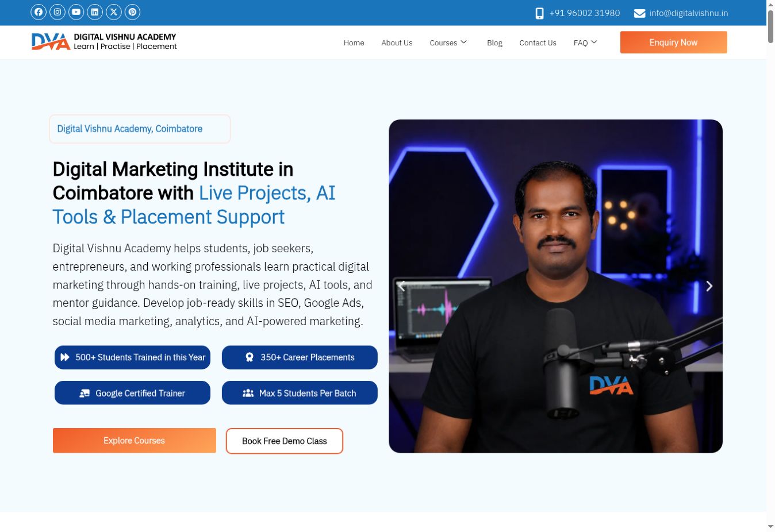The image size is (775, 532).
Task: Click the mobile phone icon in top bar
Action: coord(539,13)
